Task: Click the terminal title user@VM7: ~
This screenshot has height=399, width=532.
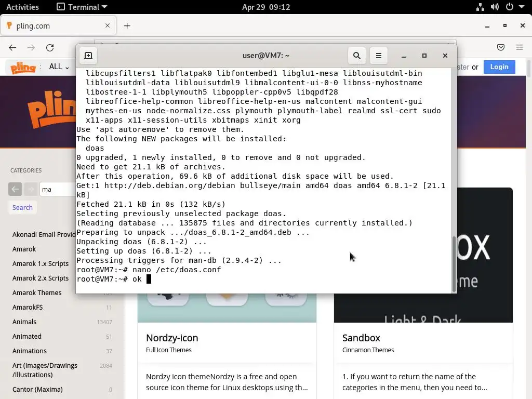Action: (266, 56)
